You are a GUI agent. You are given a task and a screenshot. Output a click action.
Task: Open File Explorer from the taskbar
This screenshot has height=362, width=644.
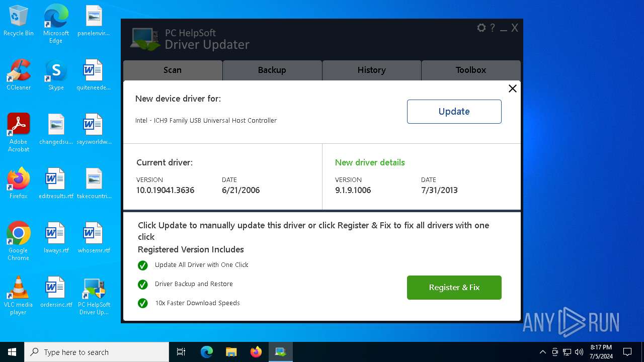(x=231, y=352)
